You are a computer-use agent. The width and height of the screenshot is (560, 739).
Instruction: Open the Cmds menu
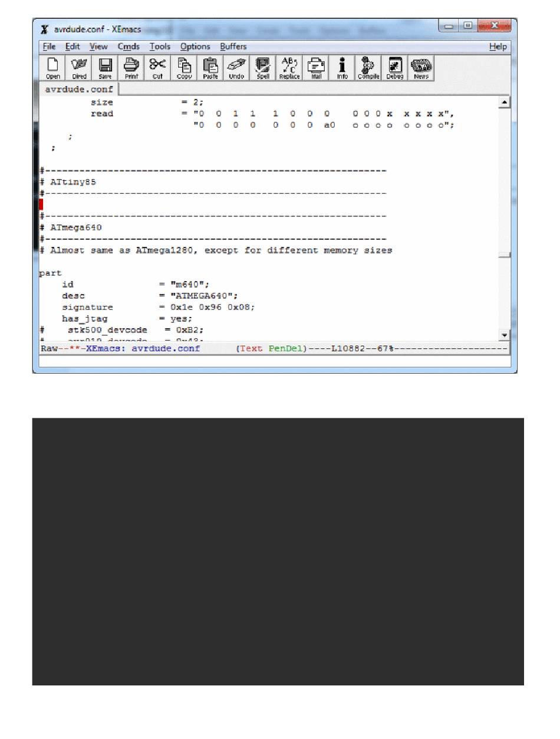pos(129,47)
